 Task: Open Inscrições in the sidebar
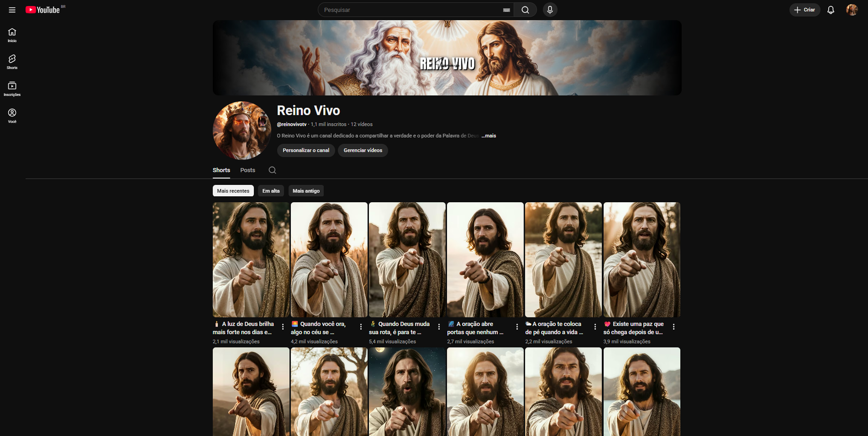coord(12,89)
